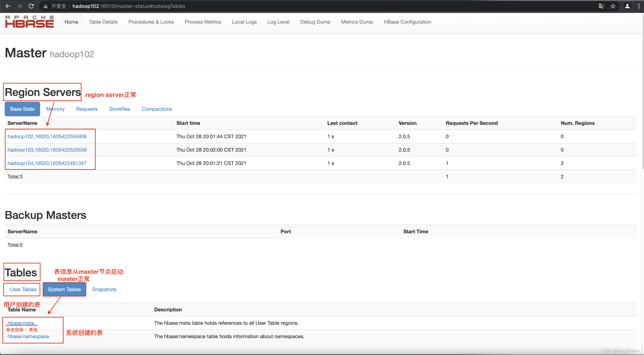View Local Logs page

[244, 22]
